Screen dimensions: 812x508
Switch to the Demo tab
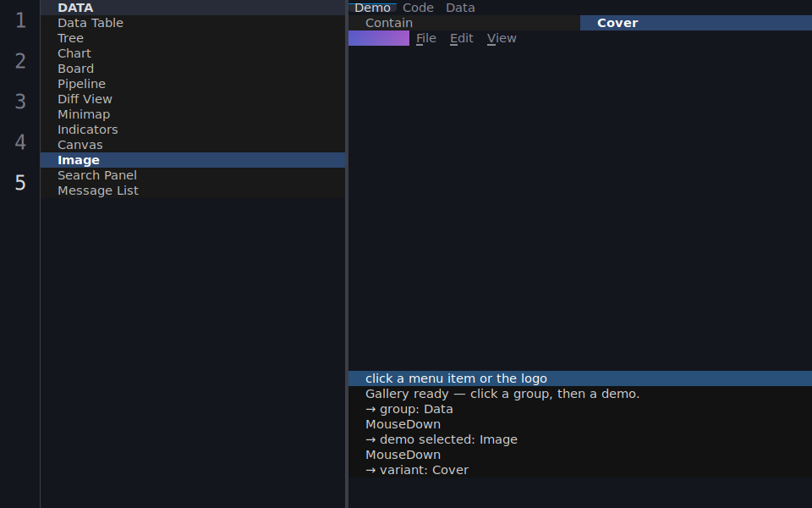(x=372, y=8)
